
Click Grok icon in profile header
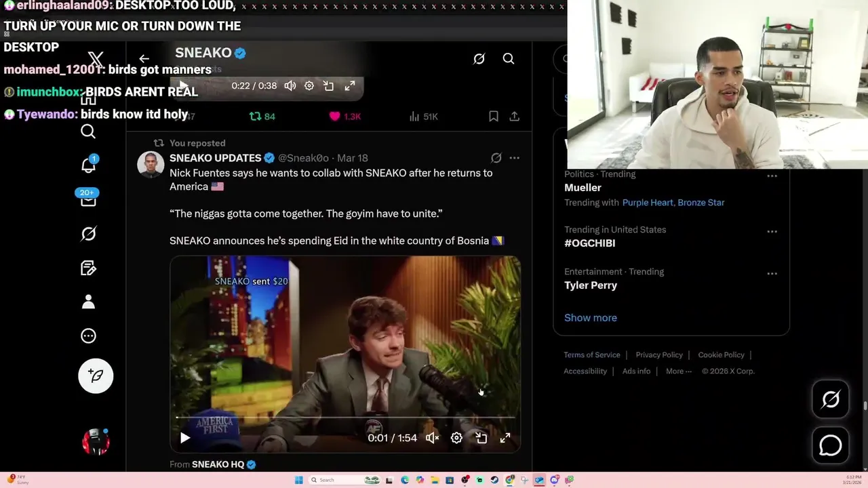click(x=479, y=59)
